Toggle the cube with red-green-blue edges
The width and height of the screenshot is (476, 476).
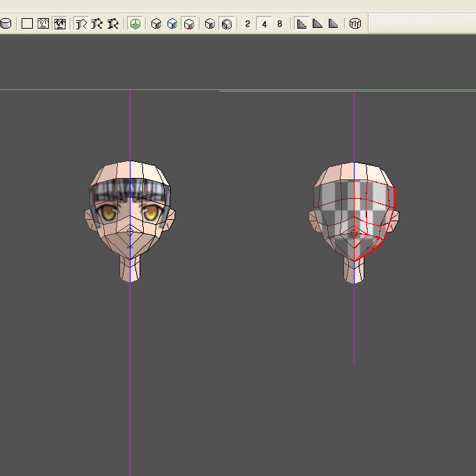coord(188,24)
